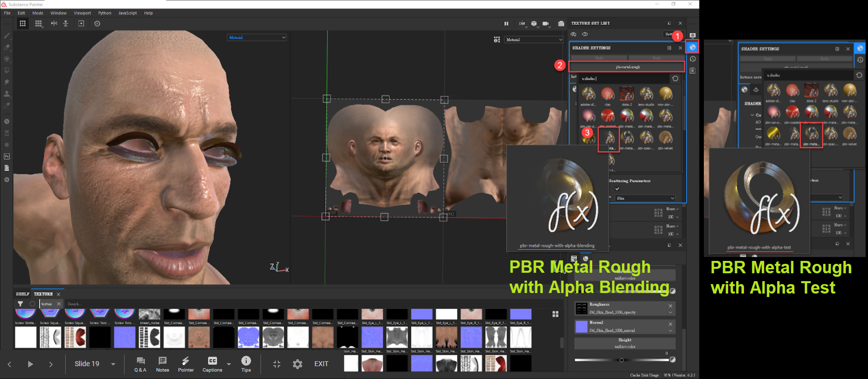Open the JavaScript menu

click(128, 13)
